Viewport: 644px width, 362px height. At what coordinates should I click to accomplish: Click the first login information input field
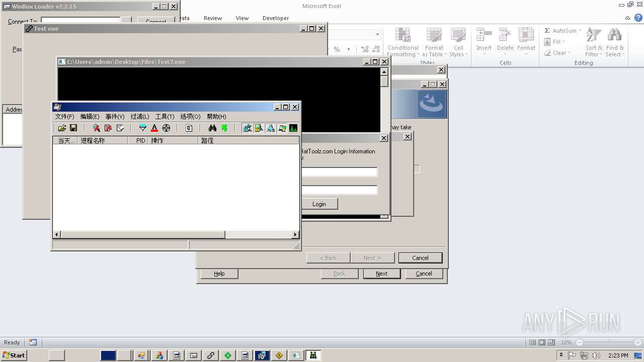[x=339, y=172]
